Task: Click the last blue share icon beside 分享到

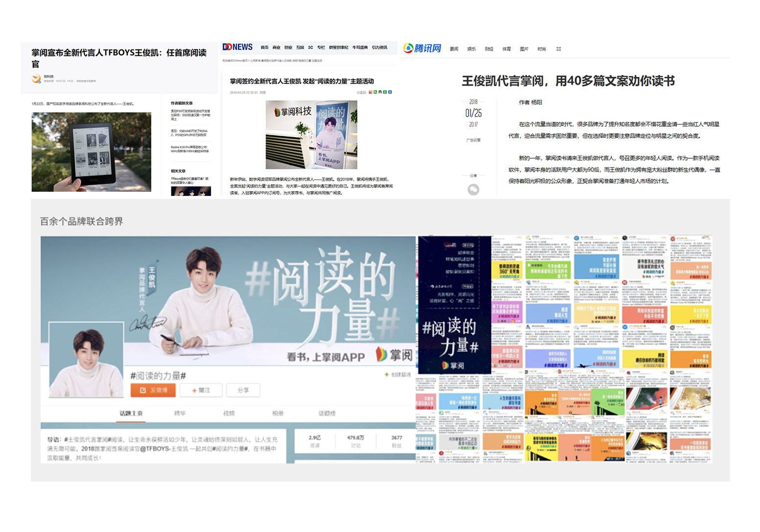Action: 390,92
